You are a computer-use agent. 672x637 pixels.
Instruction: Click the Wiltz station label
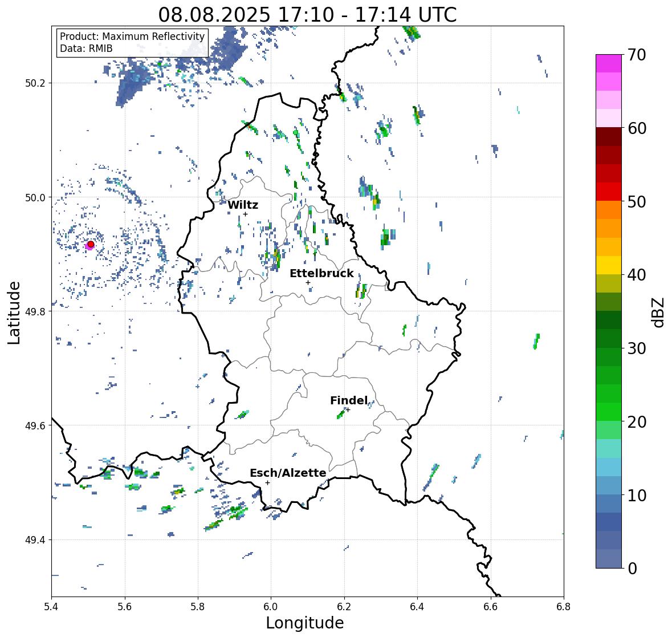pos(243,205)
